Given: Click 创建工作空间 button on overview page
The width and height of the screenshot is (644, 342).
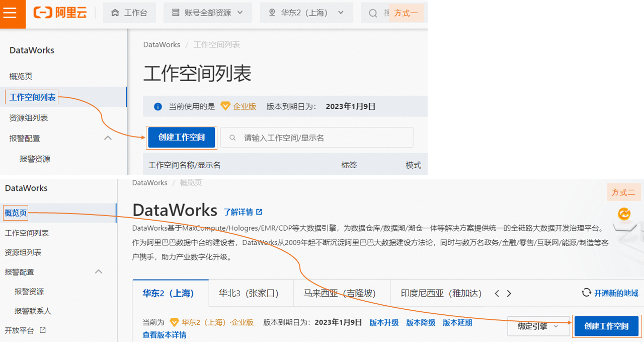Looking at the screenshot, I should click(606, 326).
